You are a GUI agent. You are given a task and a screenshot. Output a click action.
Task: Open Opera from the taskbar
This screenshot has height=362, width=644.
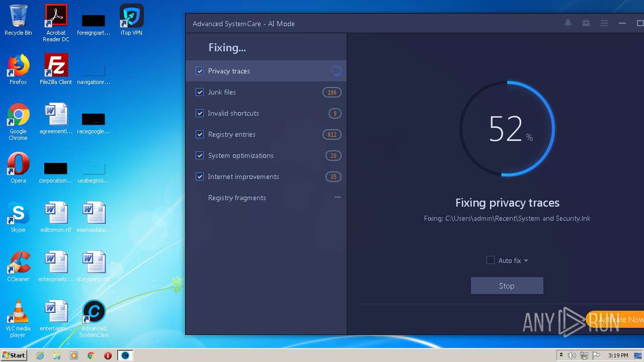coord(108,355)
